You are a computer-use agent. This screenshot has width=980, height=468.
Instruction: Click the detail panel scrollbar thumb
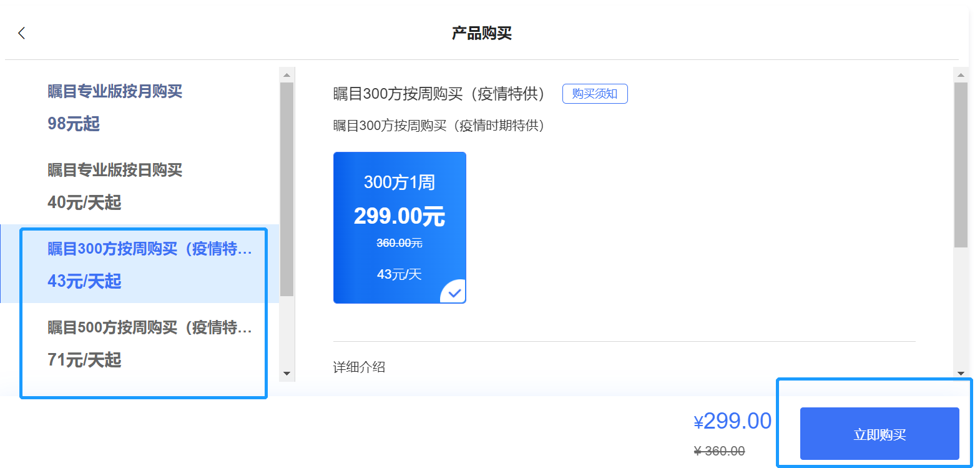point(961,165)
